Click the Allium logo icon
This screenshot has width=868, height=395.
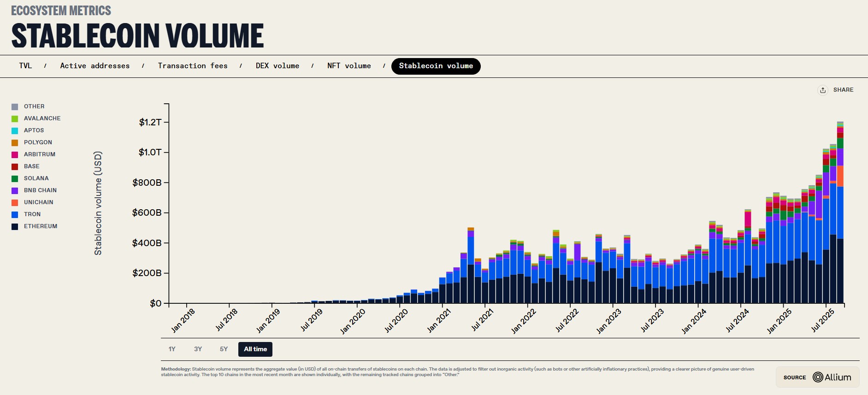pyautogui.click(x=818, y=377)
